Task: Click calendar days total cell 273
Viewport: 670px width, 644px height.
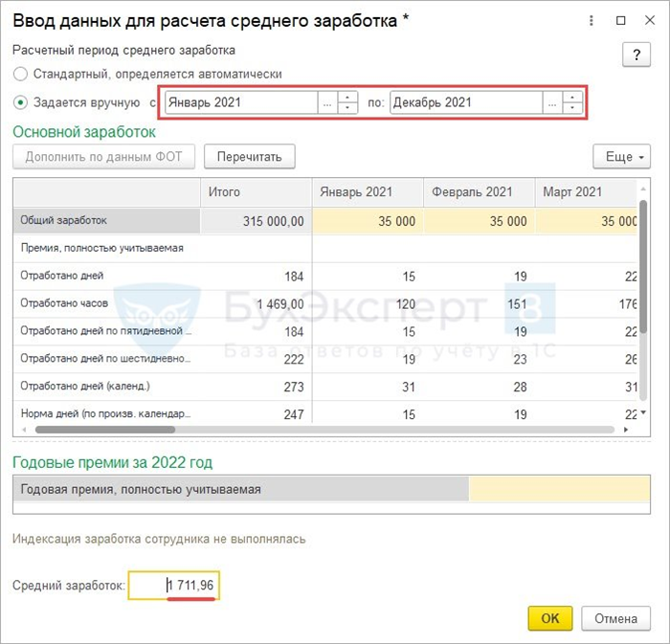Action: (x=256, y=387)
